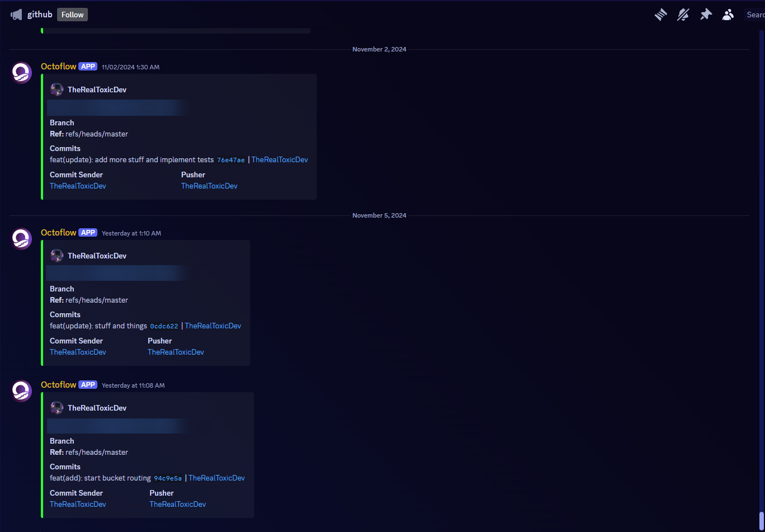The width and height of the screenshot is (765, 532).
Task: Open commit hash 0cdc622 link
Action: click(x=164, y=326)
